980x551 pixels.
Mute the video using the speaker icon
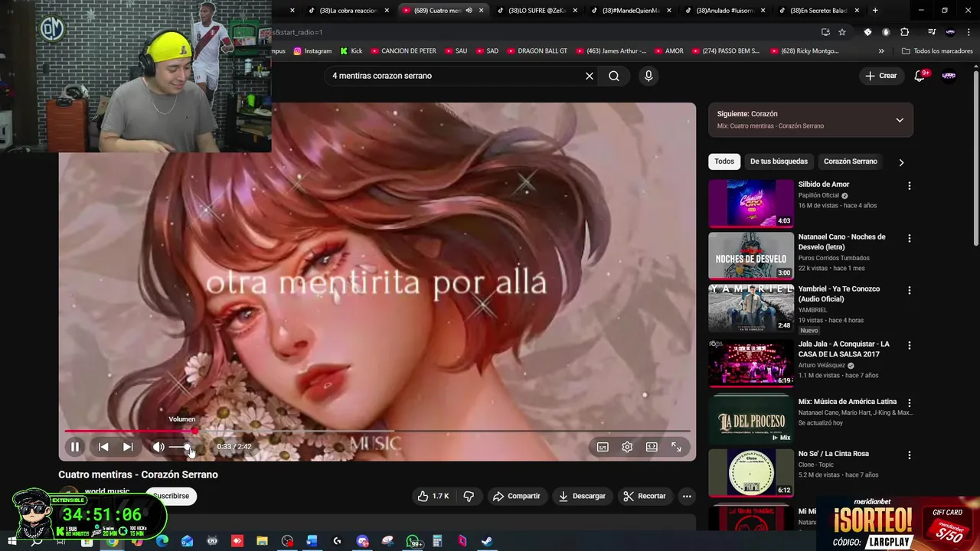pyautogui.click(x=158, y=447)
